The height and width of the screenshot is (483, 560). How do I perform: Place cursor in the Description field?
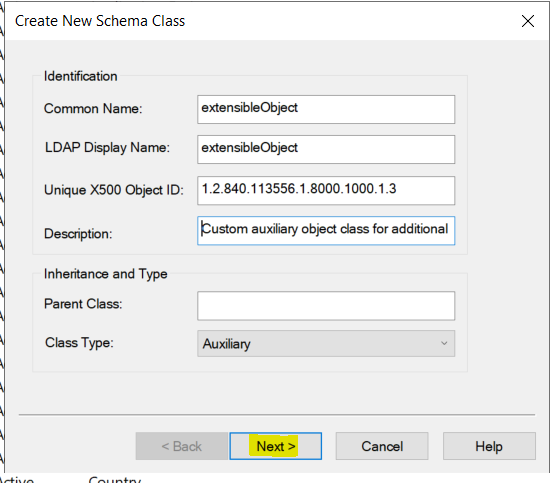point(326,230)
